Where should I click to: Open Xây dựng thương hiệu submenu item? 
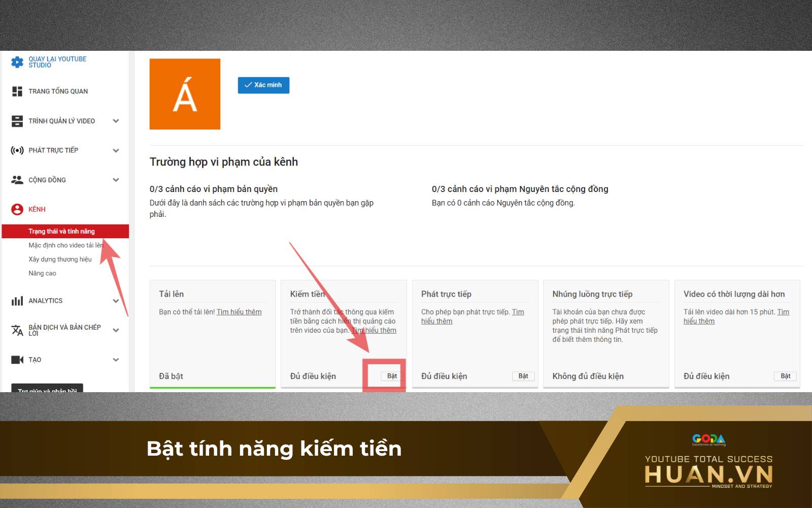click(x=60, y=259)
